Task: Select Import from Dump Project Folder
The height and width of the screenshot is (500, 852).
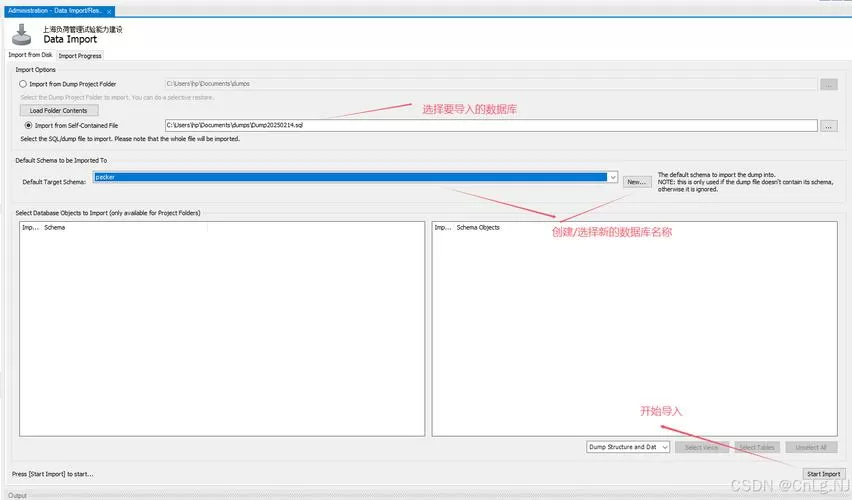Action: point(23,84)
